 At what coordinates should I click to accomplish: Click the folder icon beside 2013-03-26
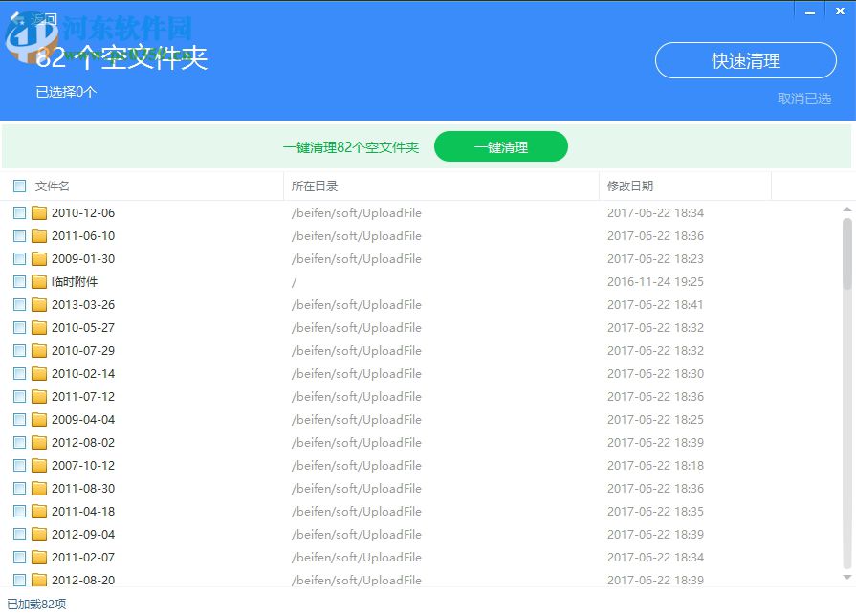tap(38, 304)
